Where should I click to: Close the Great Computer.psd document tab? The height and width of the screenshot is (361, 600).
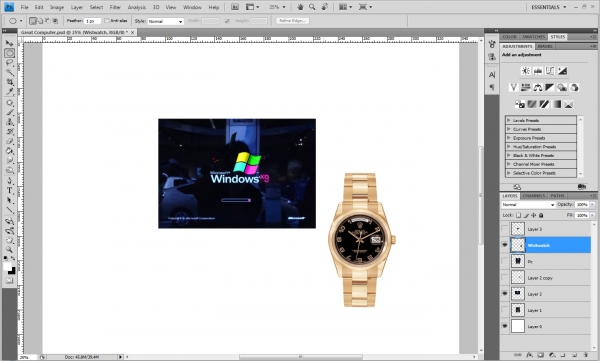point(133,33)
